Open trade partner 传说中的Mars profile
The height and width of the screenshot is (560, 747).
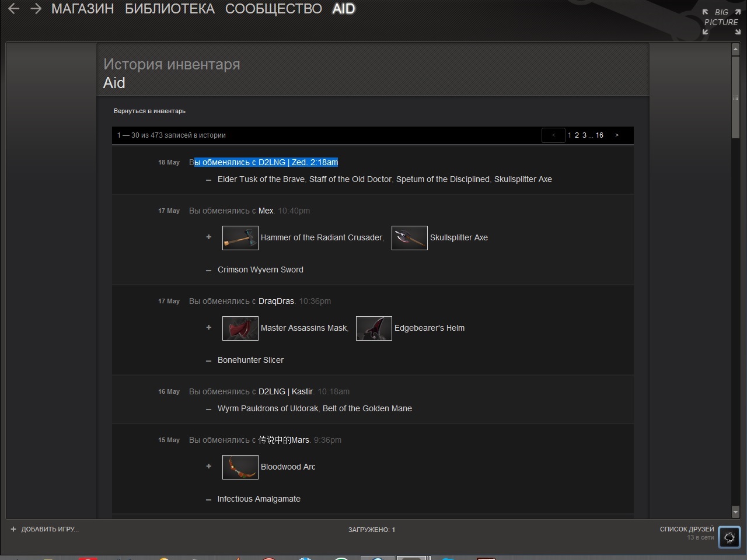click(x=284, y=440)
